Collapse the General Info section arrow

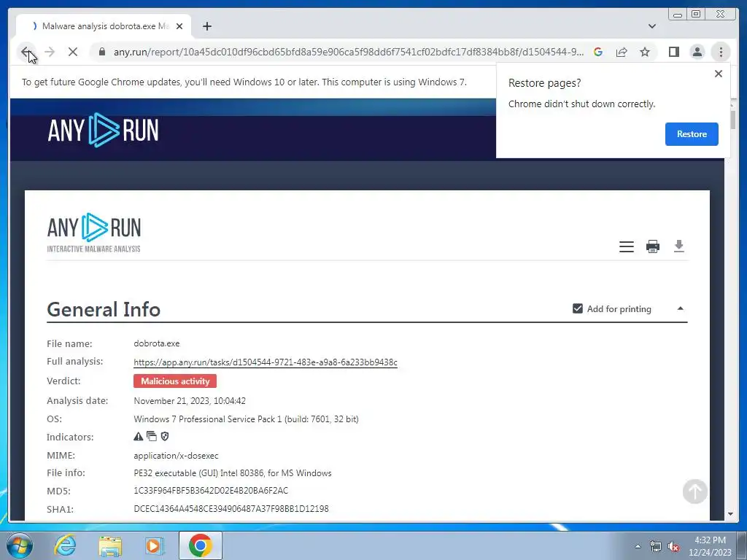click(x=681, y=308)
